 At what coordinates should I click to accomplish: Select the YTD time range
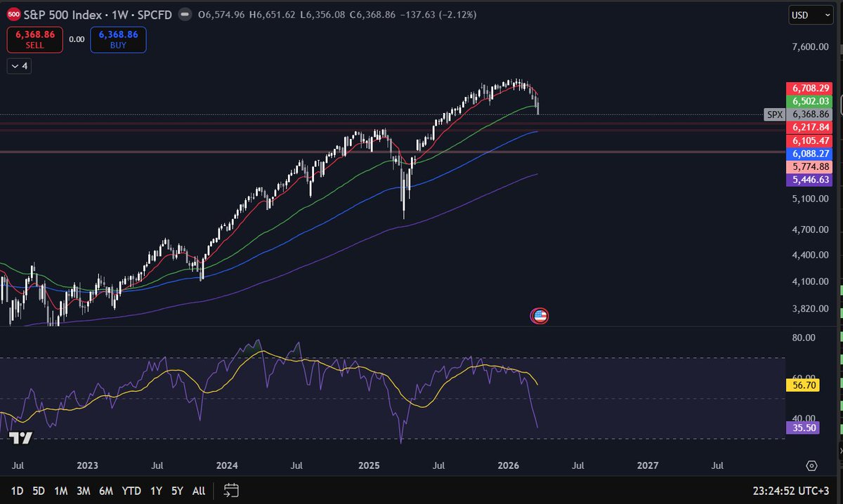131,490
